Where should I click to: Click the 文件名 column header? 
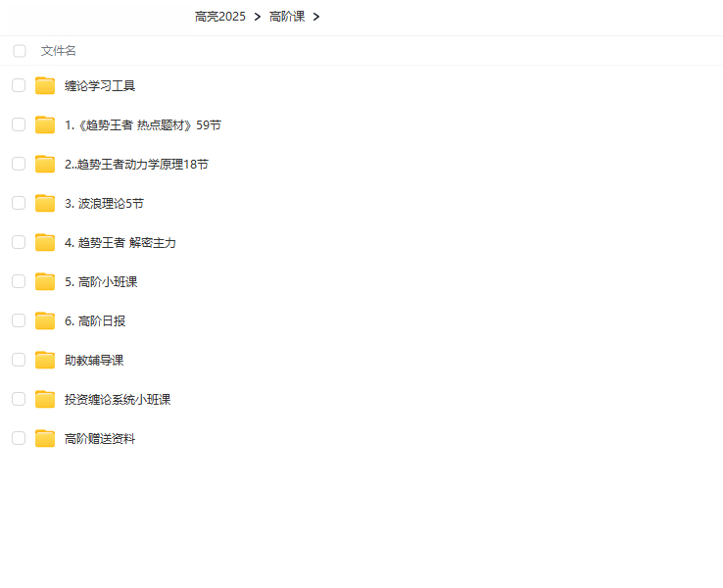(59, 51)
